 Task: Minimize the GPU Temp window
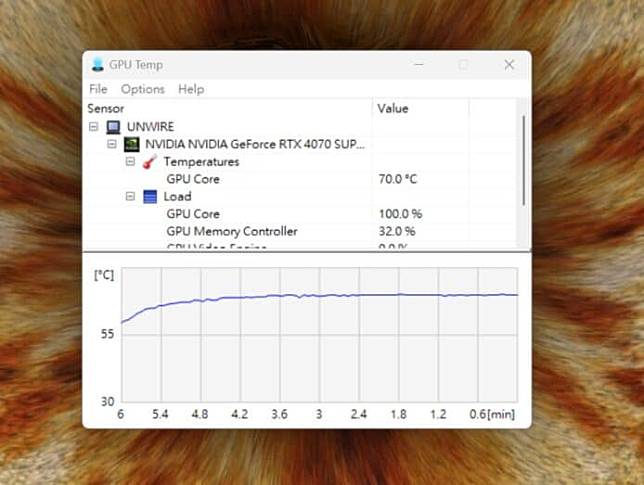point(419,64)
